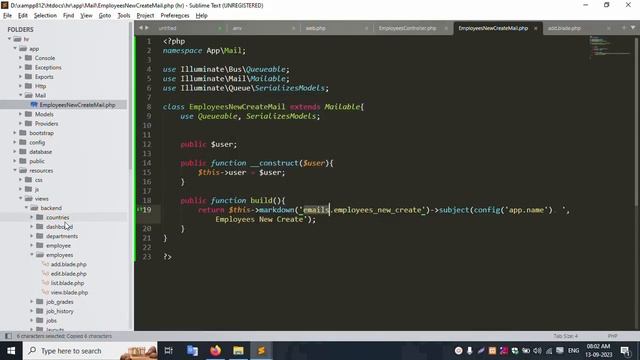Viewport: 640px width, 360px height.
Task: Collapse the app folder
Action: 15,49
